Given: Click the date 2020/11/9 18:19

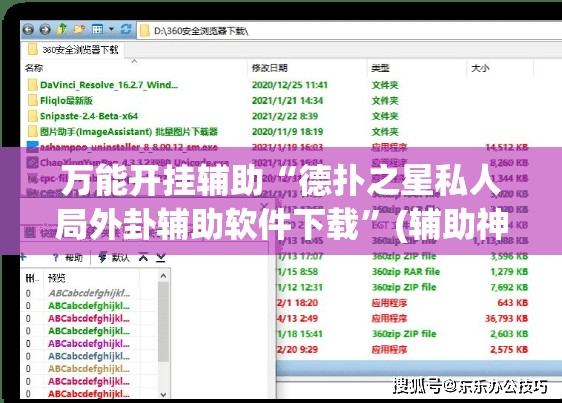Looking at the screenshot, I should click(x=287, y=132).
